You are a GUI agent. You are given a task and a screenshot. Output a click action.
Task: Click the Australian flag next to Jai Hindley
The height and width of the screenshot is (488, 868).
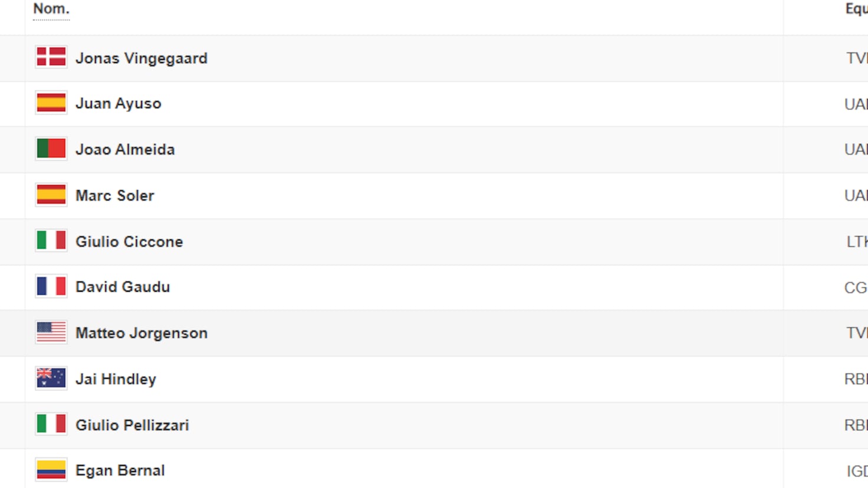point(51,378)
